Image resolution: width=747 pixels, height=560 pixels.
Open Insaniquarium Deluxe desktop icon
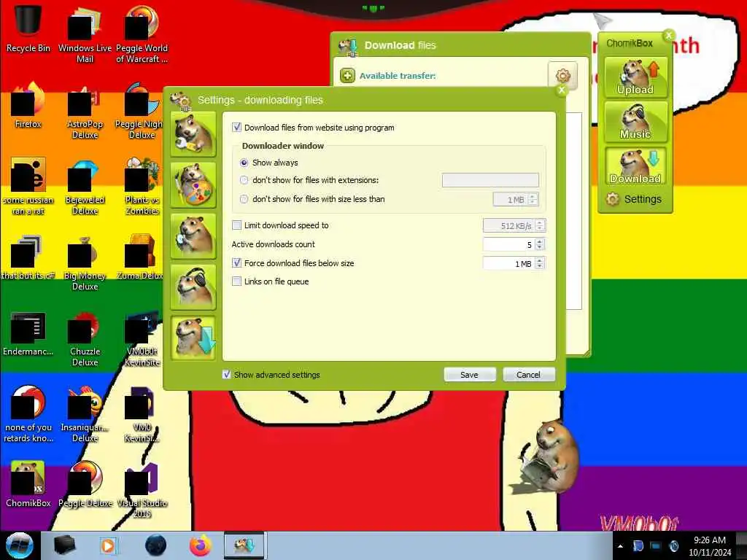pos(85,414)
